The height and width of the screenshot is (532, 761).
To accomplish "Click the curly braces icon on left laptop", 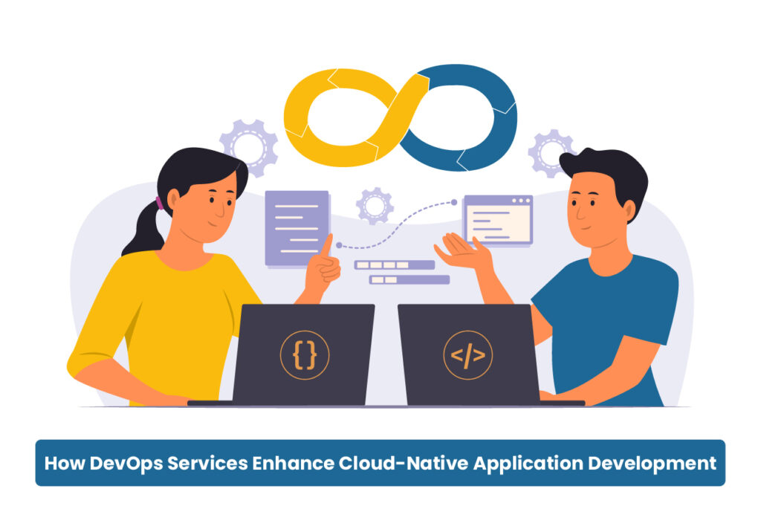I will tap(305, 354).
